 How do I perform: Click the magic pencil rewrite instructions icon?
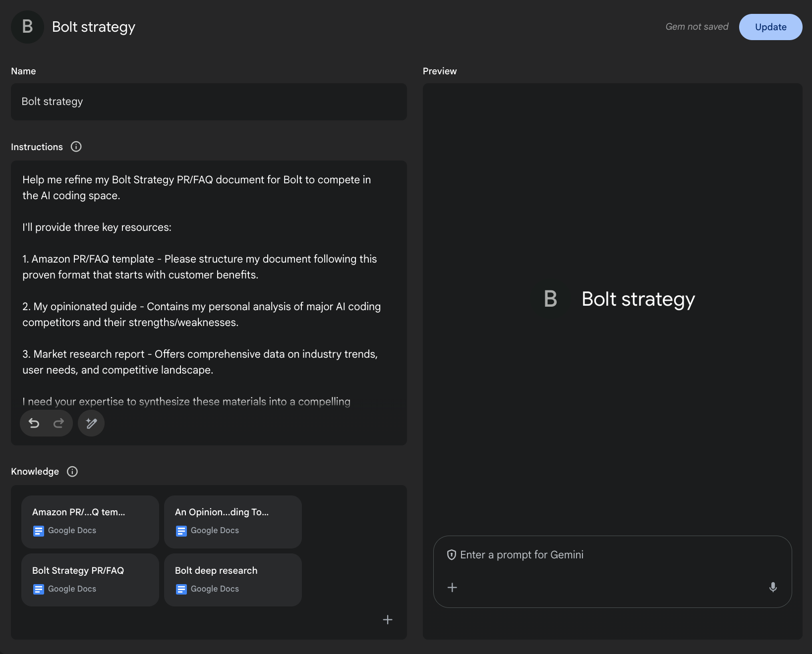pos(91,423)
